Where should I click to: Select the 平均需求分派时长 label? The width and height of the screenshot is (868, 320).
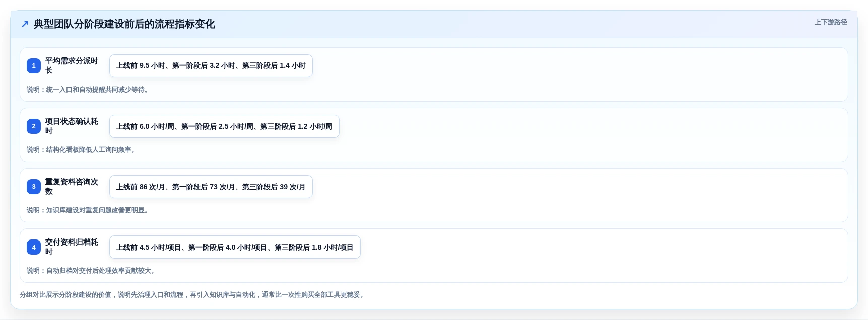pos(72,66)
